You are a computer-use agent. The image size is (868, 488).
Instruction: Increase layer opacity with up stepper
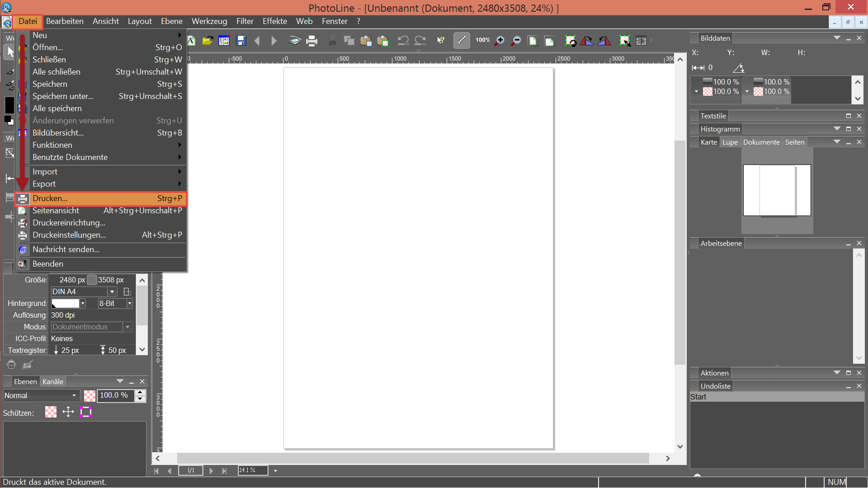[140, 392]
